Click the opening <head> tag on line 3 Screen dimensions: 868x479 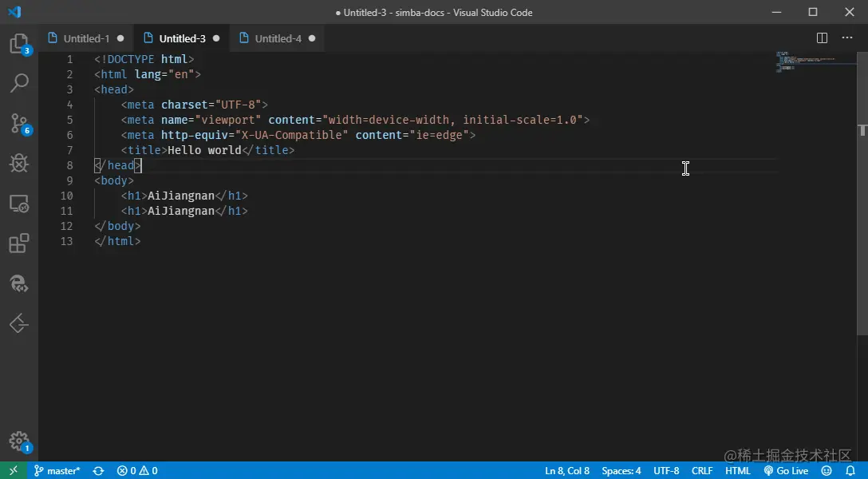click(114, 89)
